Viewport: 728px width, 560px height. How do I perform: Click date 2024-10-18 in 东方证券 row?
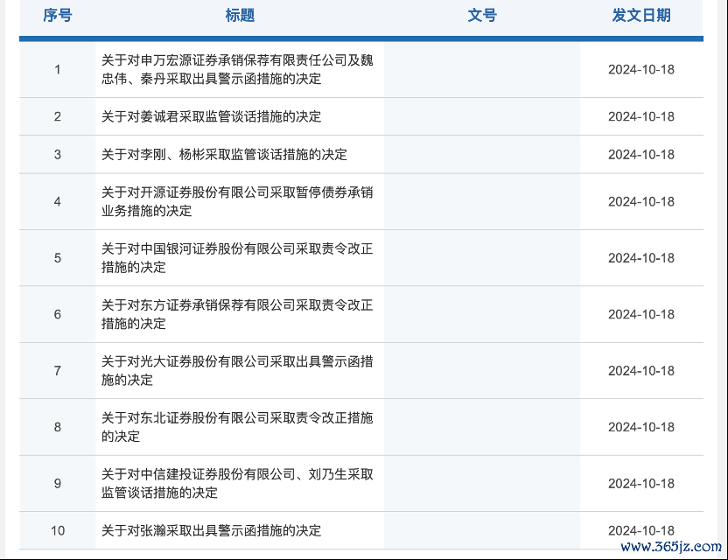(x=641, y=314)
